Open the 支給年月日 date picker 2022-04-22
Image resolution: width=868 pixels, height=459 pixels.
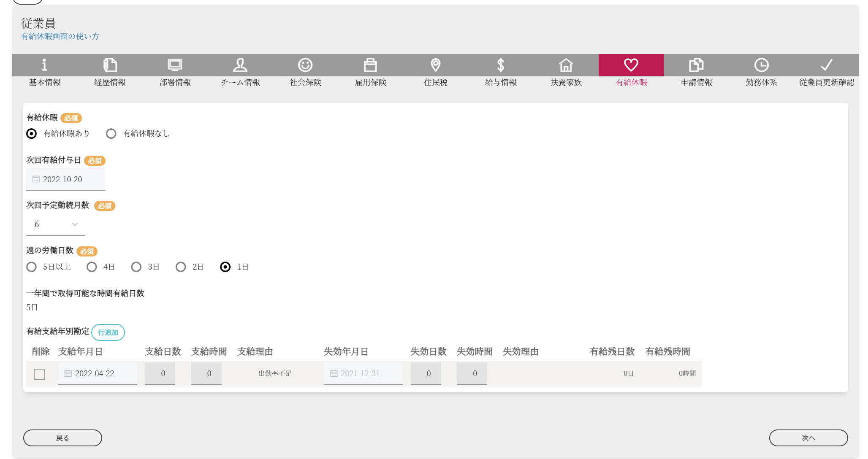98,373
